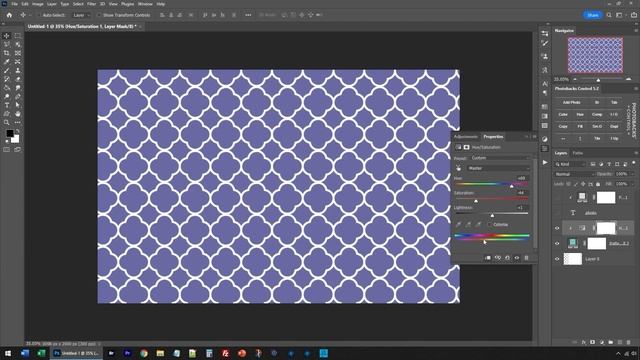Select the Hand tool
The height and width of the screenshot is (360, 640).
(x=18, y=114)
